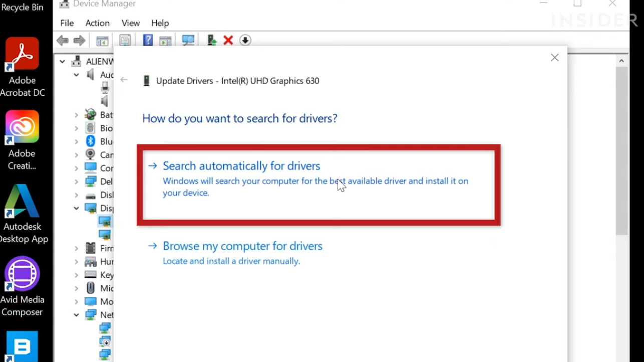Viewport: 644px width, 362px height.
Task: Collapse the Network adapters tree node
Action: pos(76,315)
